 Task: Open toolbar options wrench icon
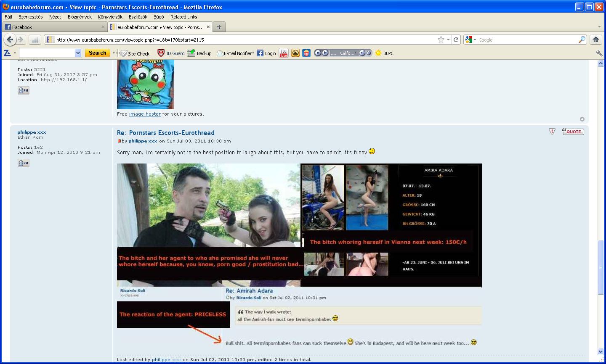coord(599,53)
